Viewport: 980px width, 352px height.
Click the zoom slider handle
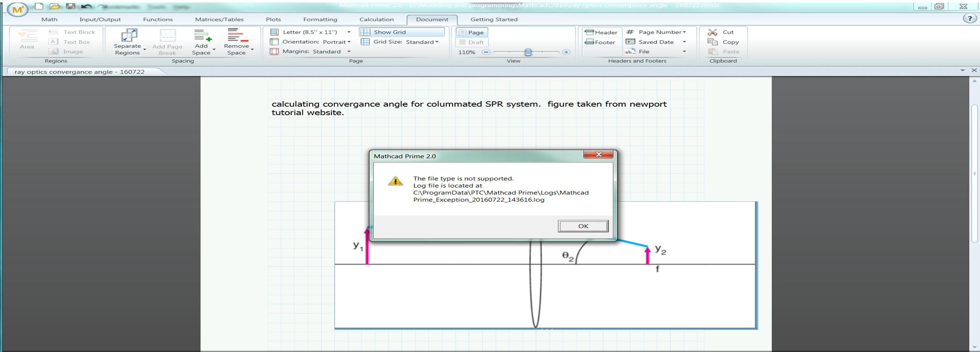tap(528, 52)
